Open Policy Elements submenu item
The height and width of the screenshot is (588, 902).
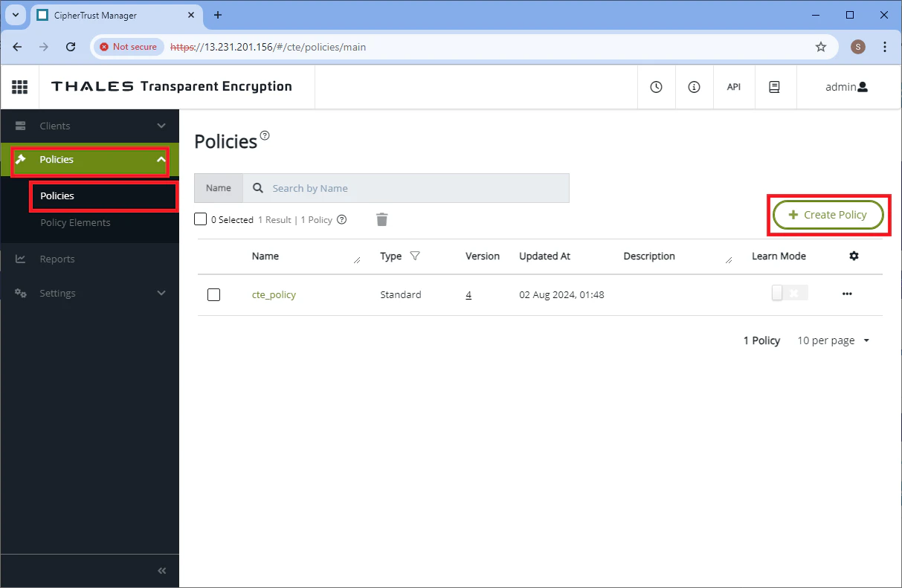[x=75, y=222]
